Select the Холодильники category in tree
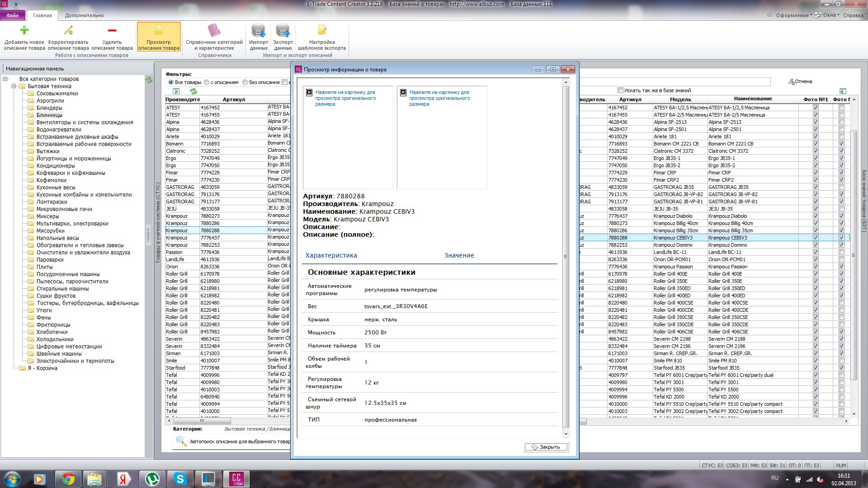868x488 pixels. [55, 339]
